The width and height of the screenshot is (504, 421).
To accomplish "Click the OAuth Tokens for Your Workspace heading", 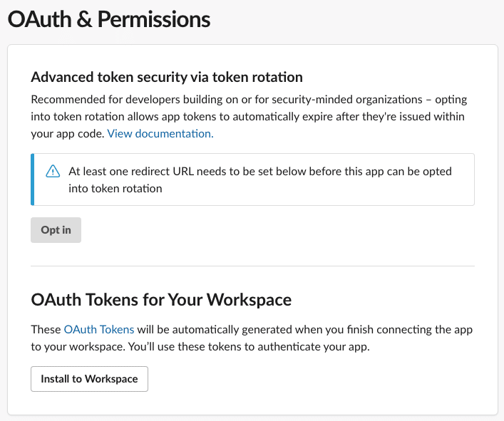I will (x=161, y=300).
